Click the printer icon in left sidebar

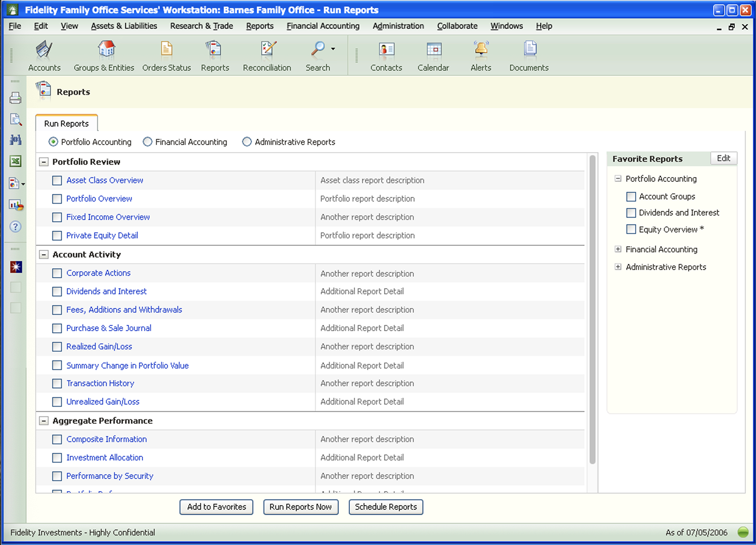15,98
